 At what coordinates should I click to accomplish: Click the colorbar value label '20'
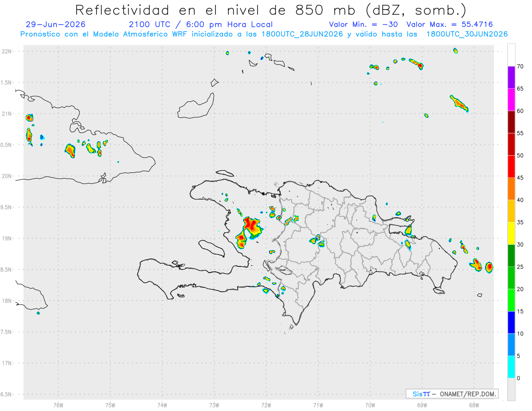[x=520, y=289]
